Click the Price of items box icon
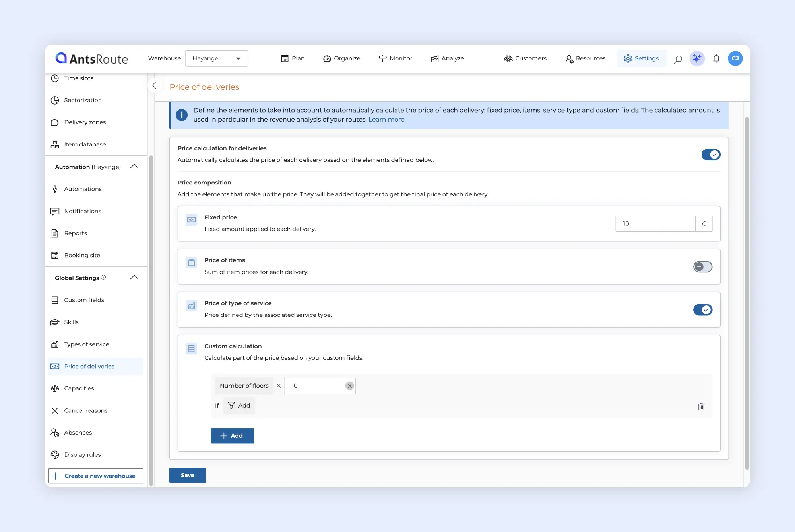This screenshot has width=795, height=532. click(192, 262)
